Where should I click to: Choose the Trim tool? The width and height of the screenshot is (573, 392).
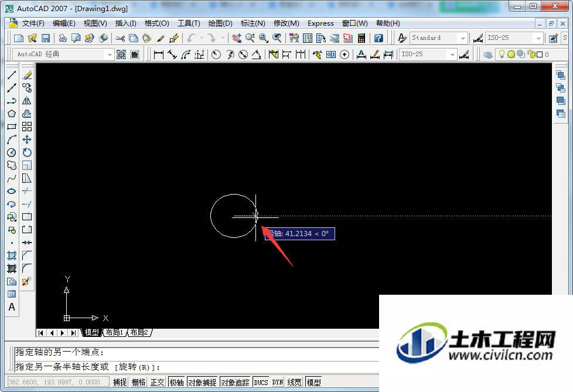point(27,191)
